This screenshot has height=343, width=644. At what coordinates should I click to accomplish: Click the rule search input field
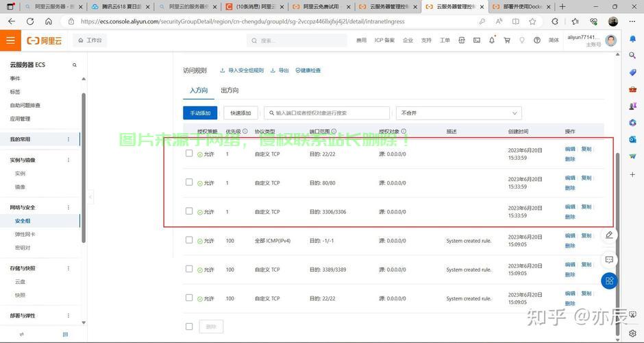pyautogui.click(x=327, y=113)
